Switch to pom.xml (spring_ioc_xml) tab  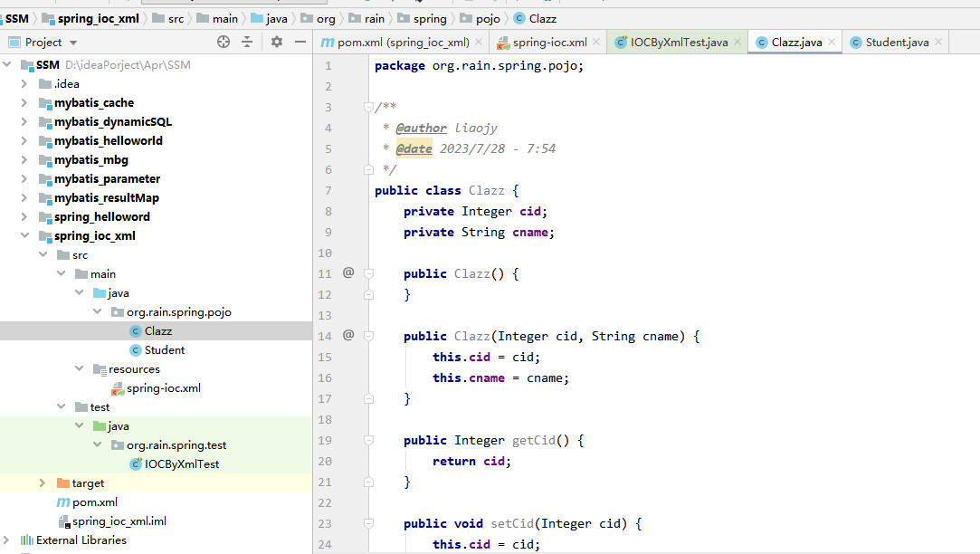[x=401, y=42]
